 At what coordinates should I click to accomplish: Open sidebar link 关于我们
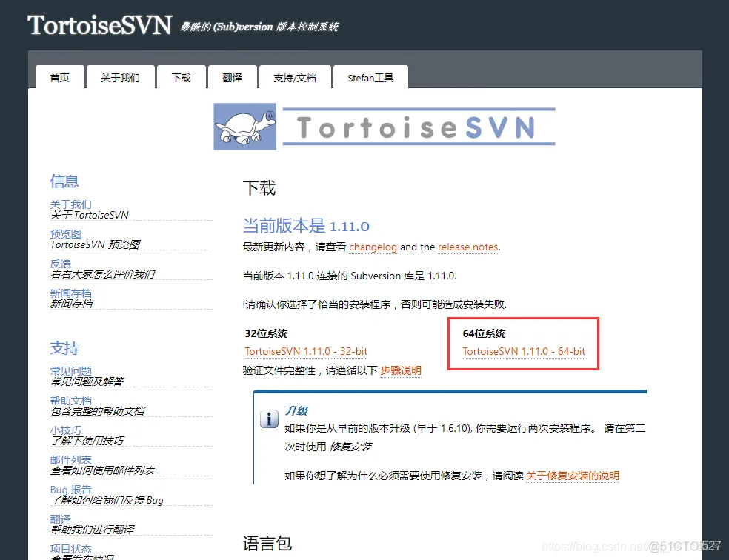click(70, 204)
